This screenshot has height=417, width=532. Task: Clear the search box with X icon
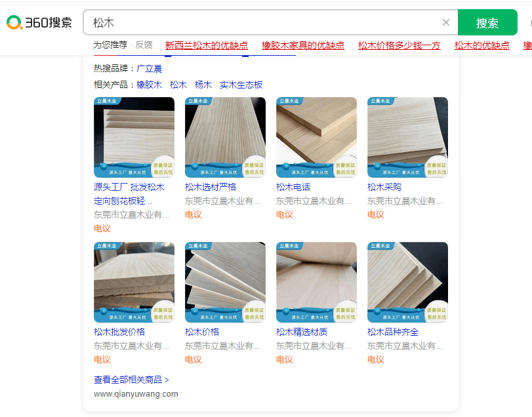pyautogui.click(x=446, y=23)
